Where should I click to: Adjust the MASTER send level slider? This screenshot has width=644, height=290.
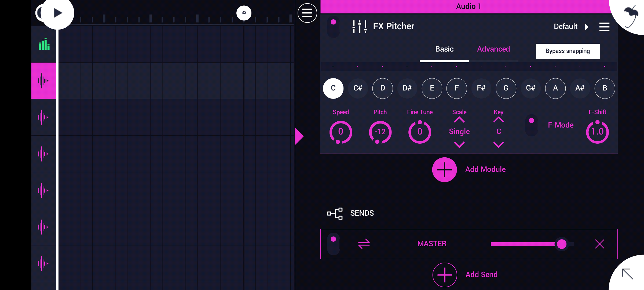(x=561, y=244)
